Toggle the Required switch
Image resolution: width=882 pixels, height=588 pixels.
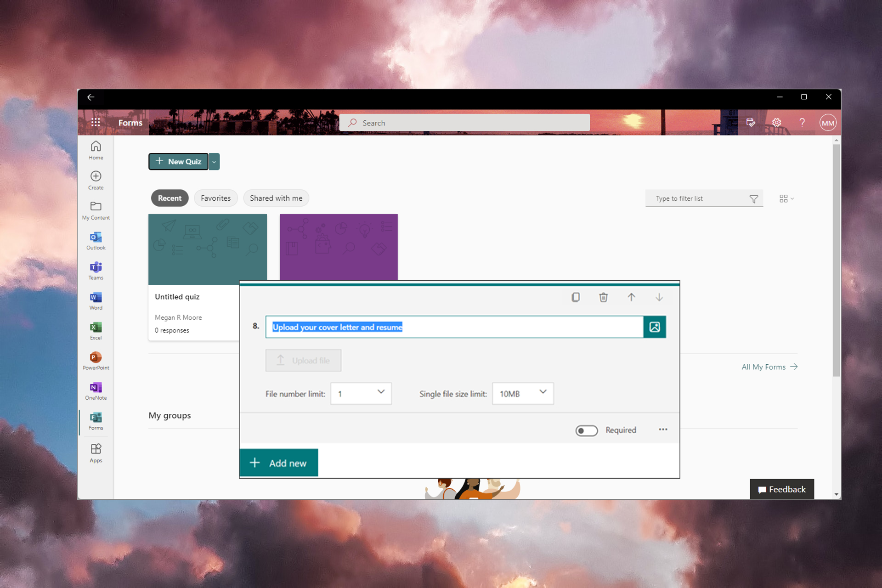pyautogui.click(x=587, y=430)
